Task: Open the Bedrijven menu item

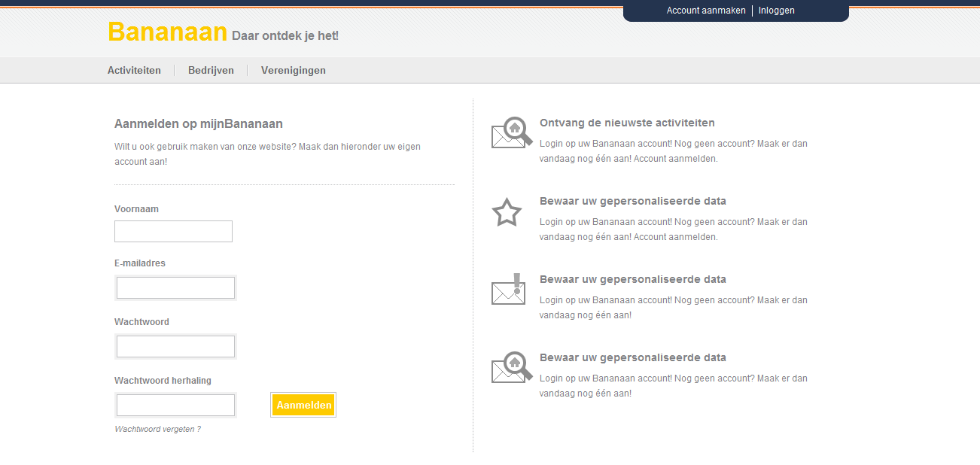Action: tap(211, 70)
